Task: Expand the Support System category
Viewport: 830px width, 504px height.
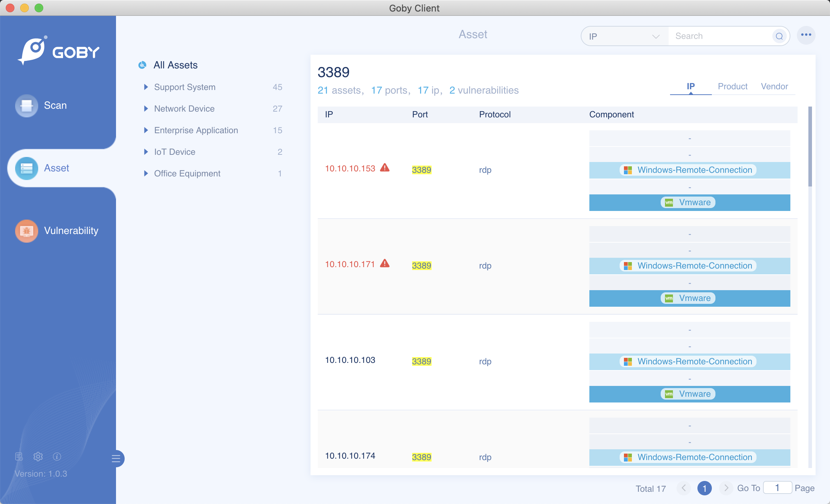Action: pyautogui.click(x=146, y=87)
